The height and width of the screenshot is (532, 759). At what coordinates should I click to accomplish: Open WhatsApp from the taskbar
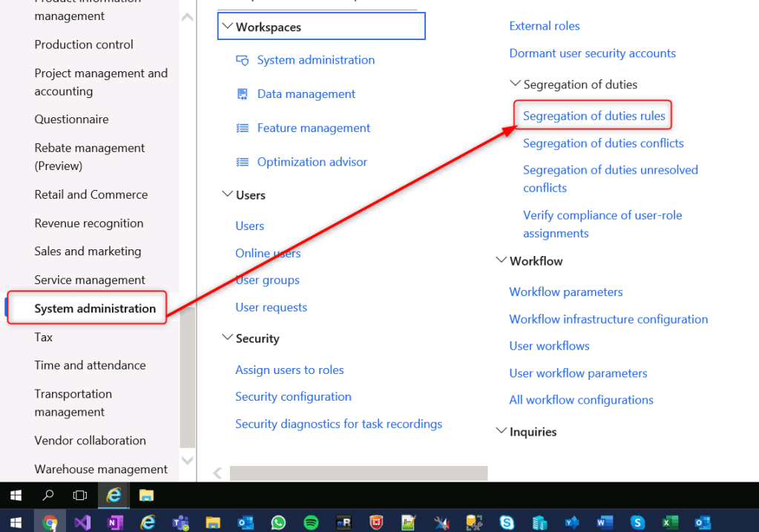[278, 522]
